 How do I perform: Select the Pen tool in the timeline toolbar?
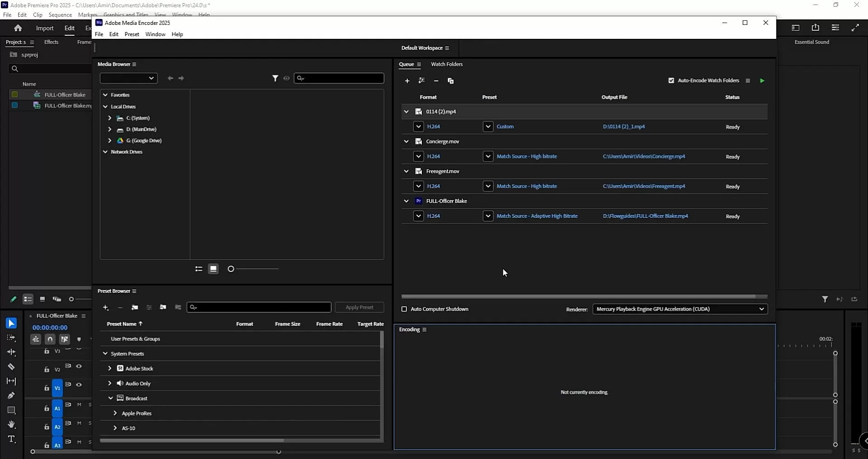tap(11, 396)
